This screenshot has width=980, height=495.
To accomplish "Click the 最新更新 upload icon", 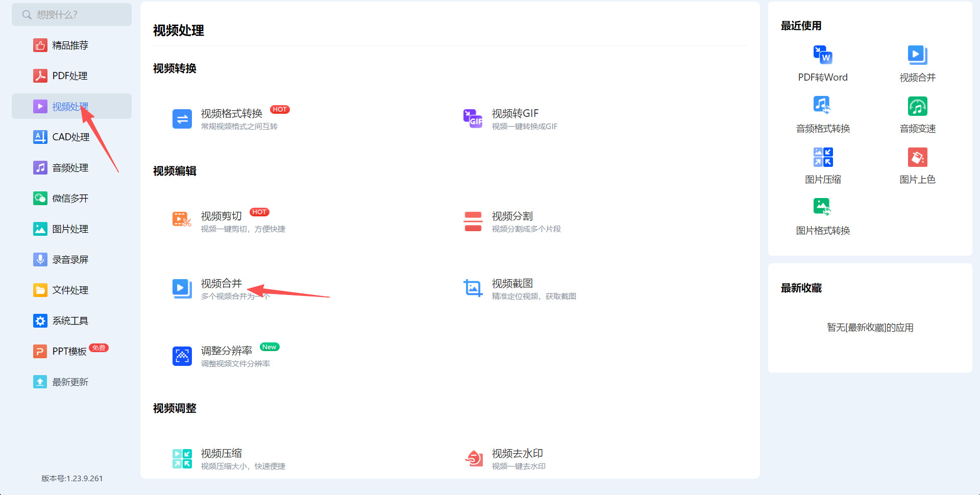I will point(40,382).
